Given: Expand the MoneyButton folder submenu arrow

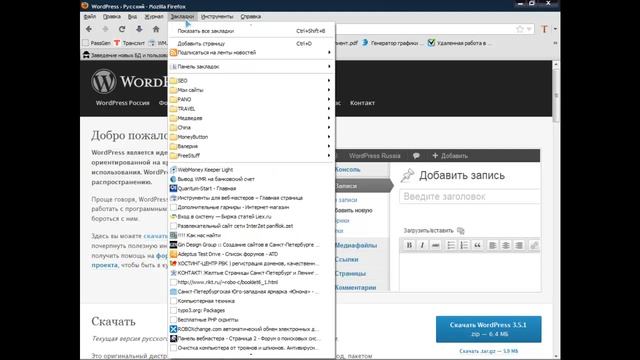Looking at the screenshot, I should 329,137.
